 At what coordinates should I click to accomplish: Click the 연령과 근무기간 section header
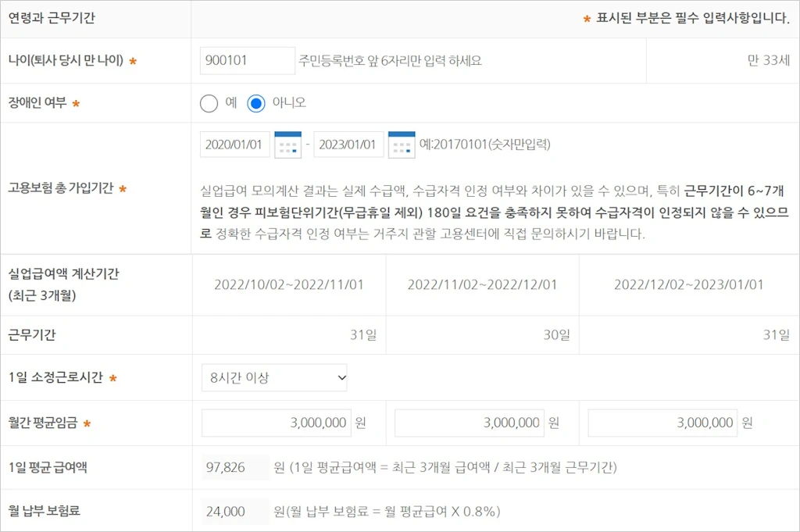coord(52,19)
